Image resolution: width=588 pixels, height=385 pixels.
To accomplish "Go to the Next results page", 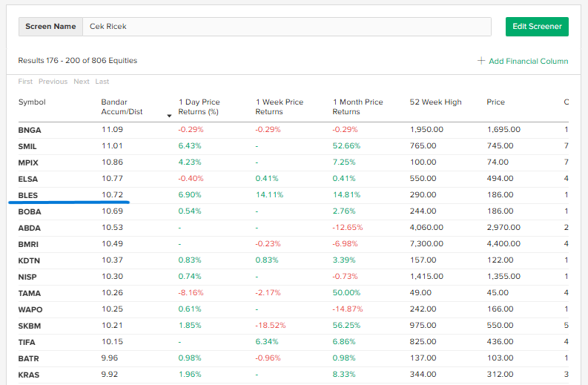I will point(82,82).
